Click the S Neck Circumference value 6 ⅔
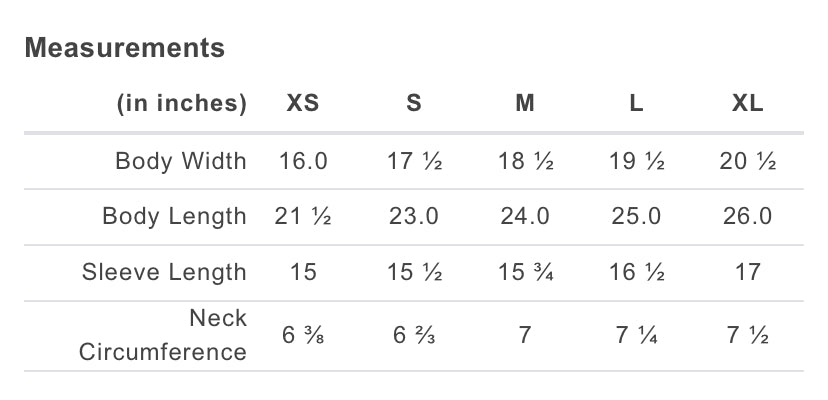 pyautogui.click(x=414, y=335)
